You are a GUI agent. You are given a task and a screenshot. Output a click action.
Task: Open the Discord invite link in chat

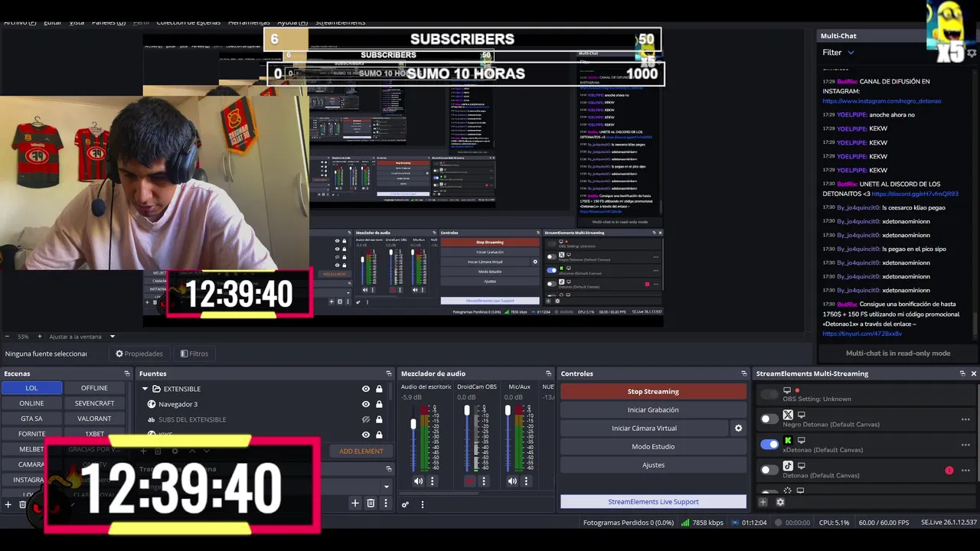coord(915,194)
